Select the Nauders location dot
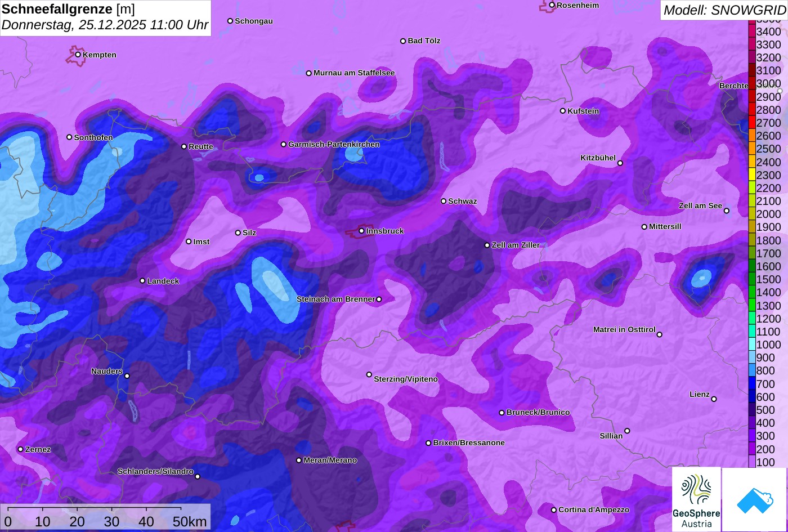Screen dimensions: 788x532 127,376
